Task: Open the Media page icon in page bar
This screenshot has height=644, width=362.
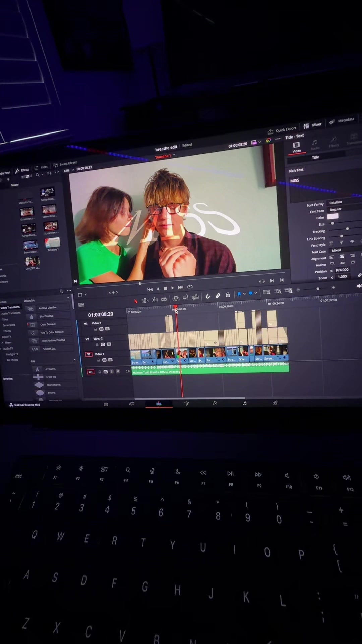Action: click(106, 404)
